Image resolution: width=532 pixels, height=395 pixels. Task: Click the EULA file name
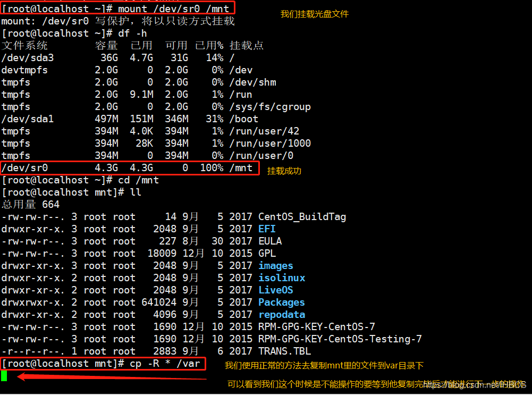pyautogui.click(x=270, y=241)
